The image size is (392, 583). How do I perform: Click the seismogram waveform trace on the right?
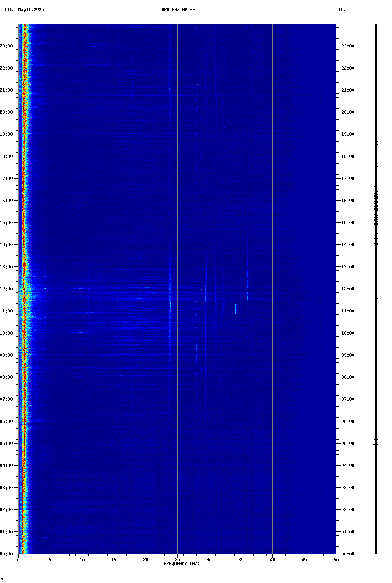point(376,289)
